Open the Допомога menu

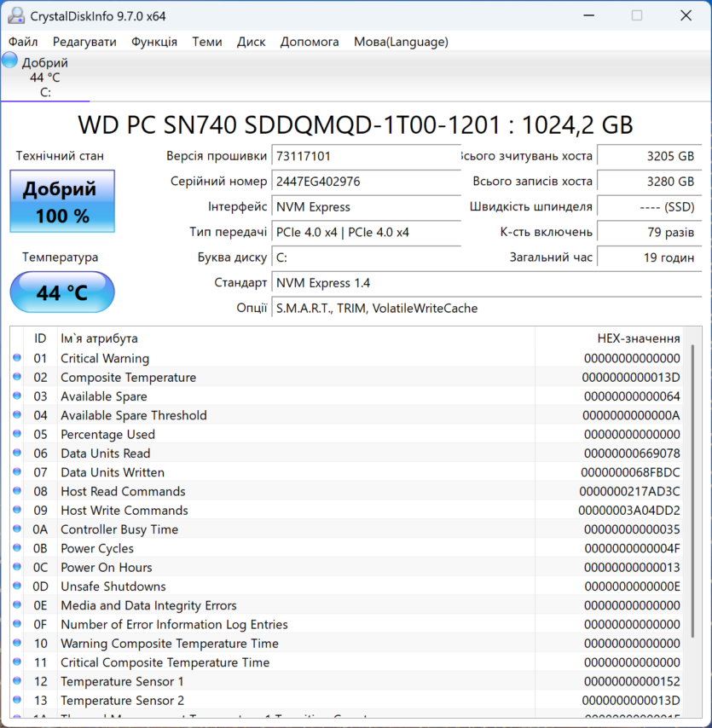pos(310,42)
